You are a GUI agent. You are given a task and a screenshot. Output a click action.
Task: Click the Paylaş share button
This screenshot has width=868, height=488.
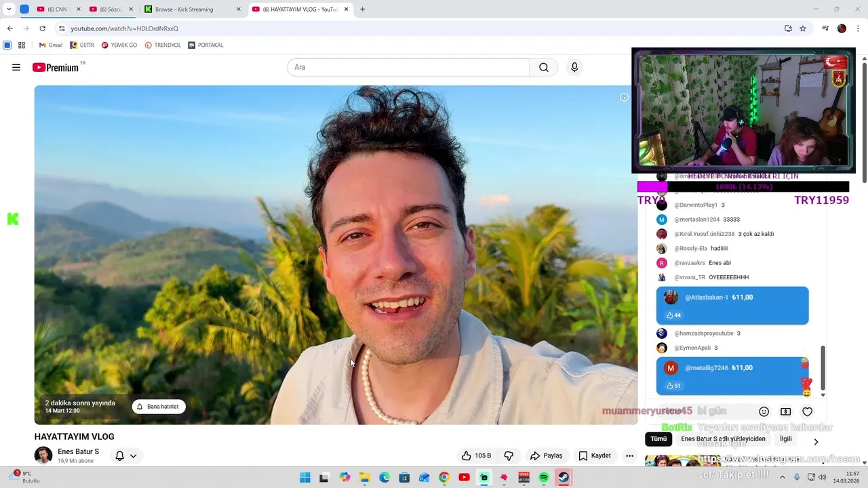pyautogui.click(x=547, y=455)
